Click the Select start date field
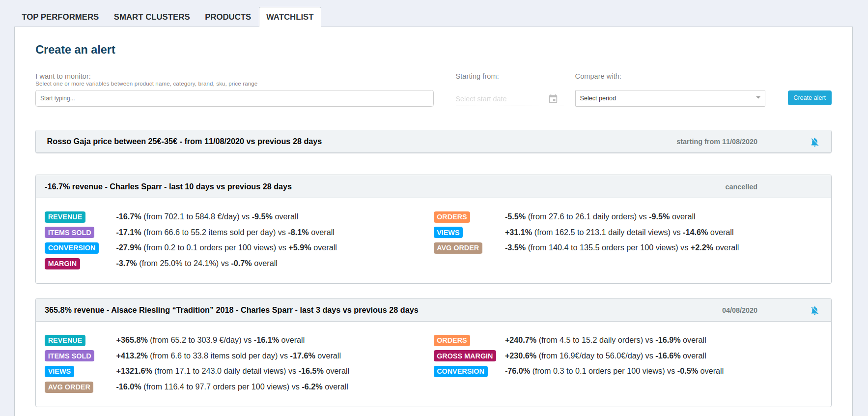 (499, 99)
